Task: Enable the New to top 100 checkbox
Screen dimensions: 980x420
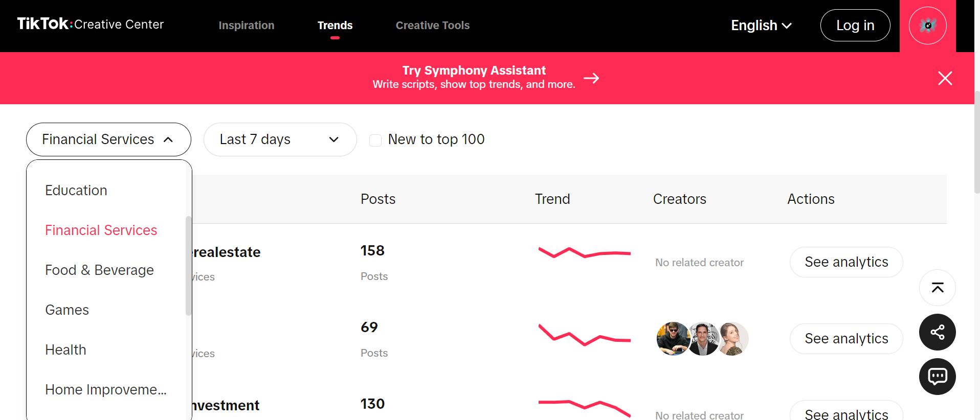Action: (x=375, y=140)
